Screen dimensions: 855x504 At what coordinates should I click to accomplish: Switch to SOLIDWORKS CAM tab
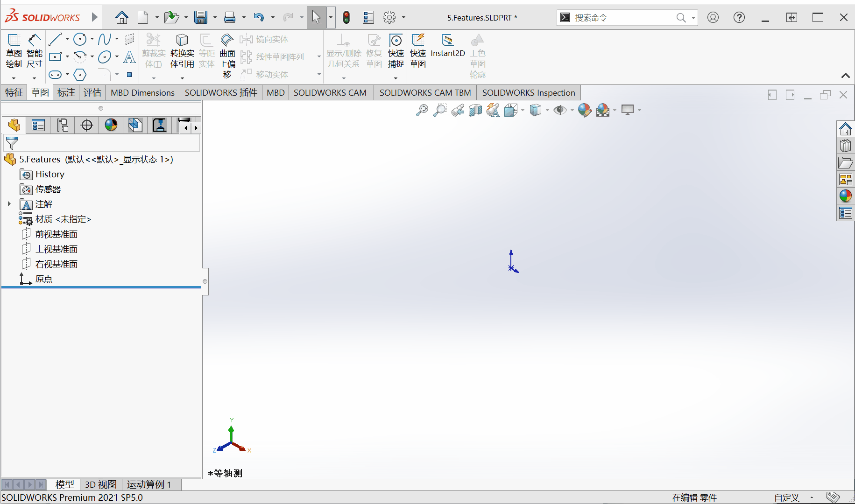pyautogui.click(x=330, y=92)
